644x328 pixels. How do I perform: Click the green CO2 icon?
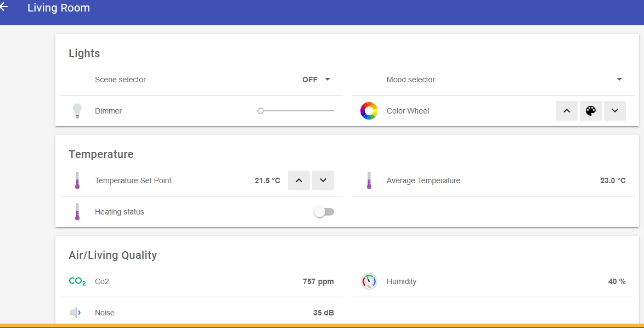click(77, 281)
